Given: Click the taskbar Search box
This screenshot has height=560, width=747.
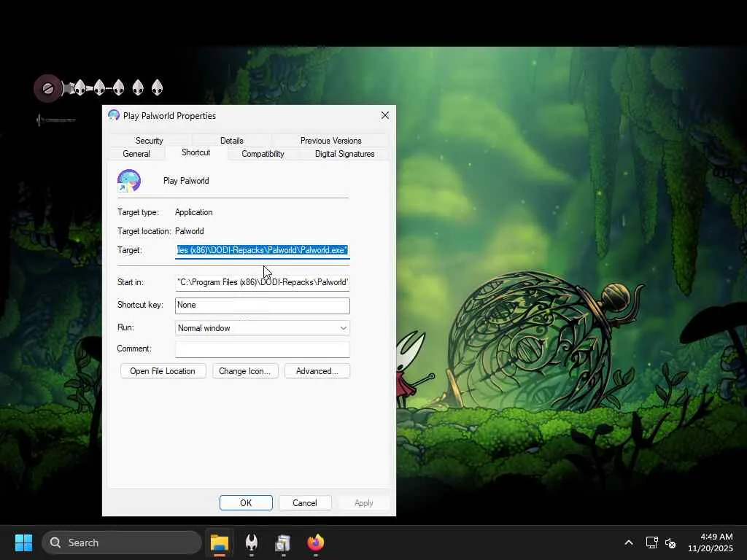Looking at the screenshot, I should click(122, 542).
